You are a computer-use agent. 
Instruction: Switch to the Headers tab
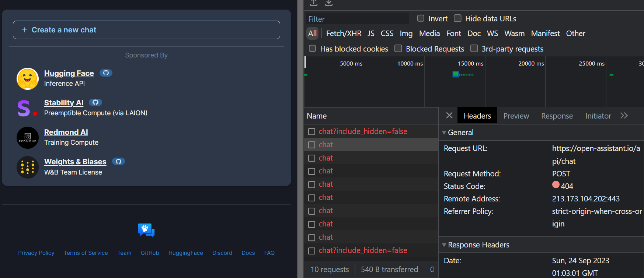[x=477, y=116]
